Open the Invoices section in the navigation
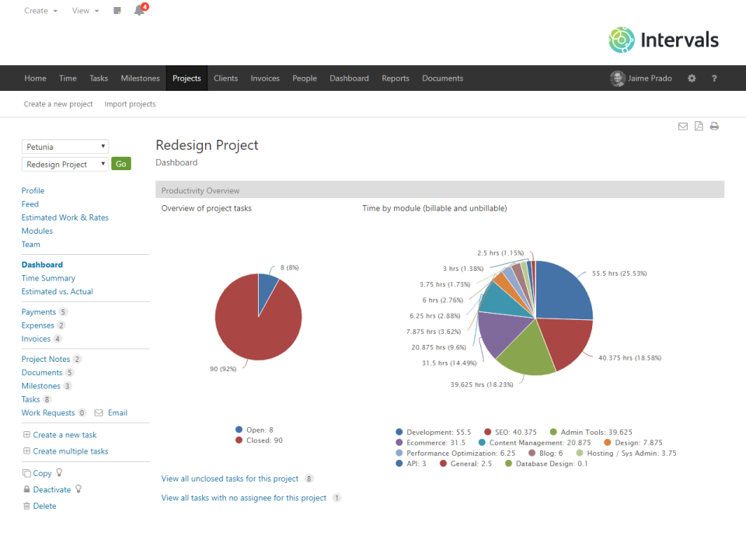Viewport: 746px width, 560px height. 265,78
